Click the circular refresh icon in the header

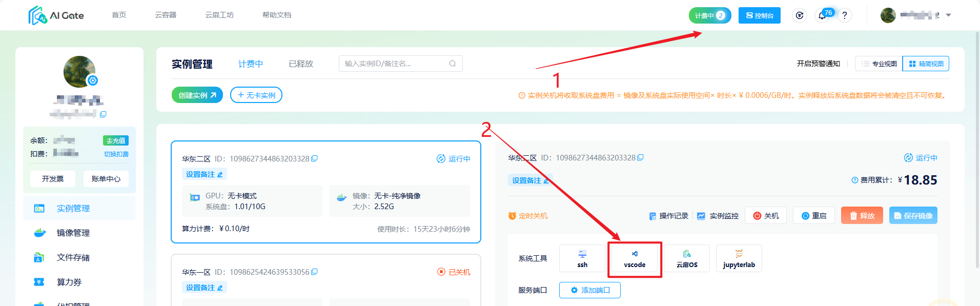point(800,15)
